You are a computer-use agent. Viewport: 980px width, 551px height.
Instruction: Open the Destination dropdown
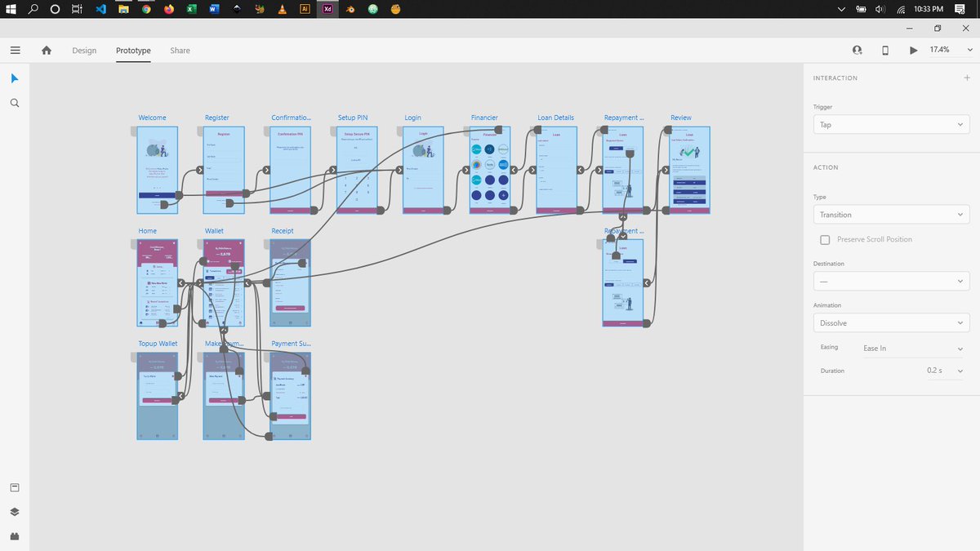coord(892,281)
